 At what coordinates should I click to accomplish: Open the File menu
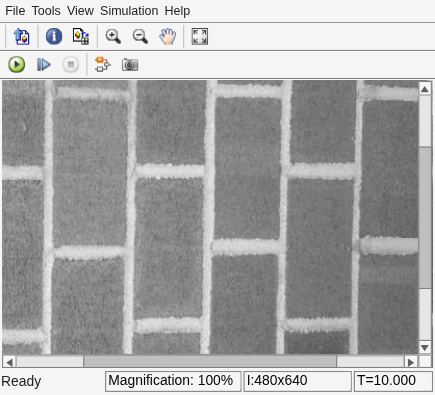pyautogui.click(x=15, y=11)
